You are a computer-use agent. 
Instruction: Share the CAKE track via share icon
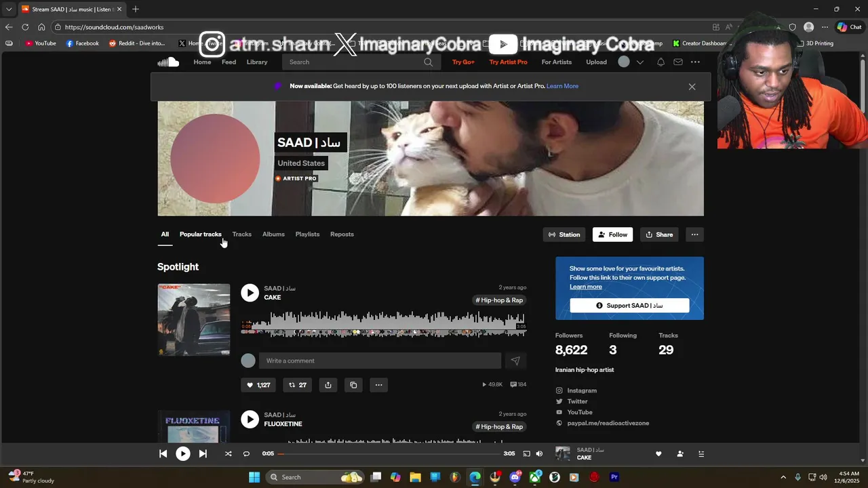coord(328,385)
